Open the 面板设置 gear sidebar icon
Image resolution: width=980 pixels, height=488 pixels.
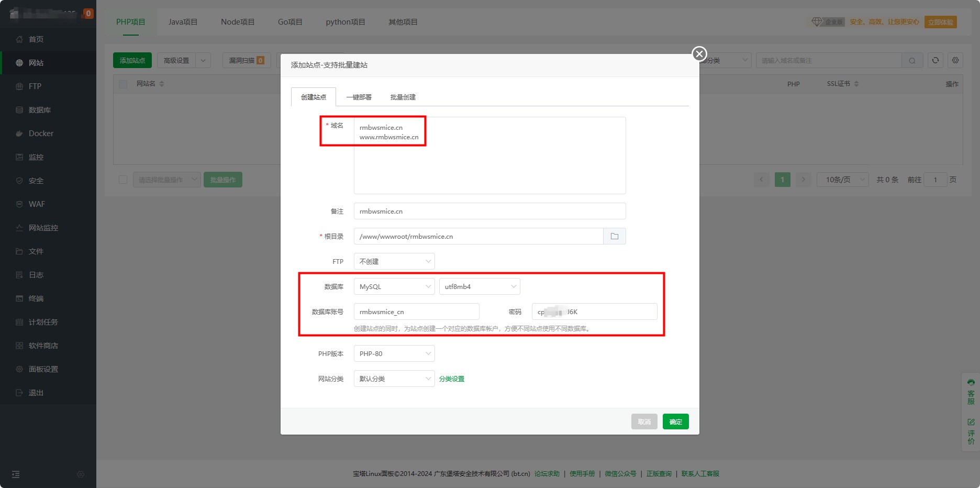click(19, 369)
